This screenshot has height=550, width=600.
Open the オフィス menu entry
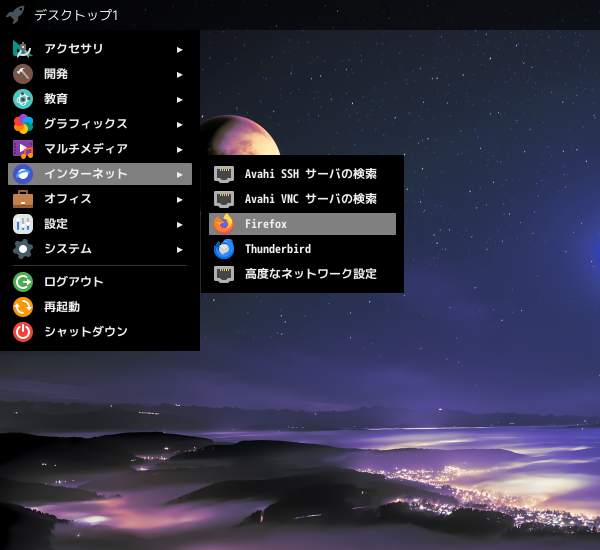(x=100, y=199)
